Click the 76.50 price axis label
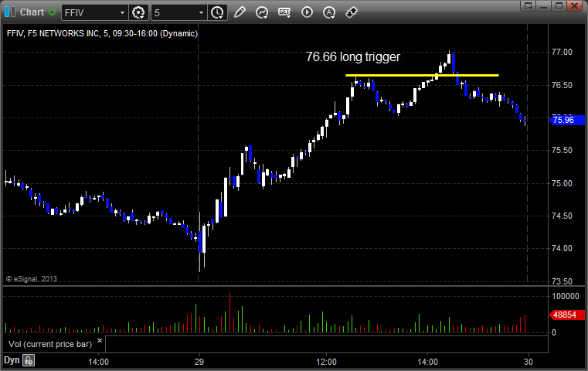The width and height of the screenshot is (588, 371). [562, 85]
